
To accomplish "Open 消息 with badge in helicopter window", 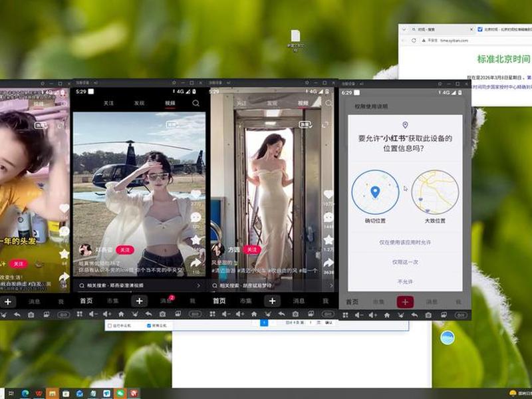I will (166, 301).
